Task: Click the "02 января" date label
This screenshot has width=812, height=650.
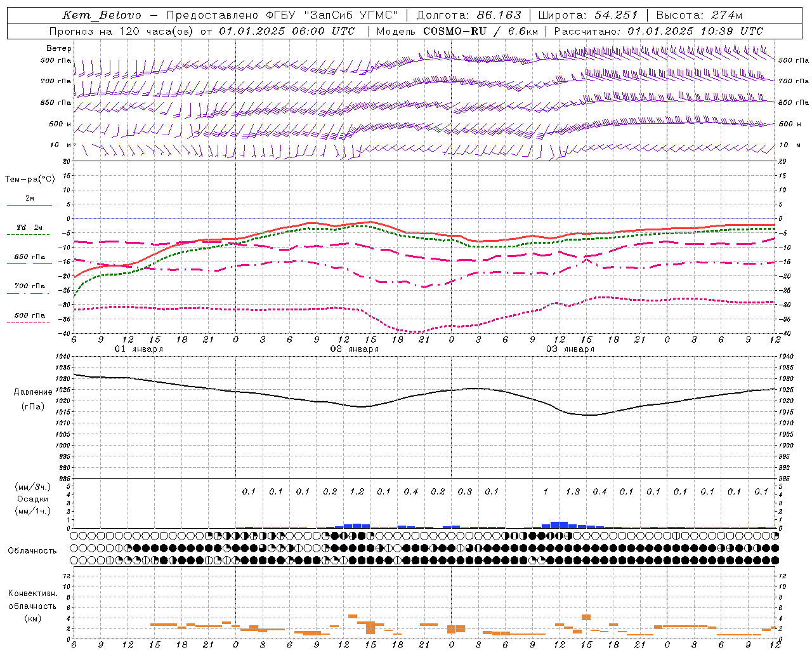Action: tap(354, 349)
